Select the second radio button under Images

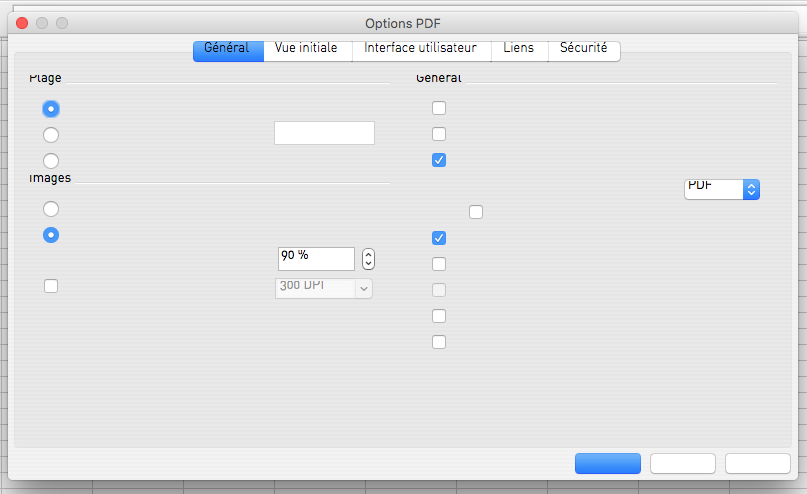point(51,235)
